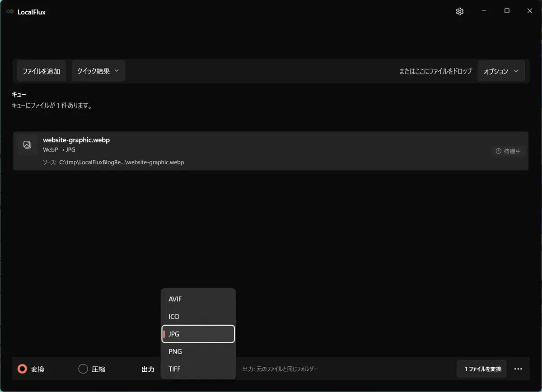The height and width of the screenshot is (392, 542).
Task: Click the LocalFlux infinity logo icon
Action: coord(10,12)
